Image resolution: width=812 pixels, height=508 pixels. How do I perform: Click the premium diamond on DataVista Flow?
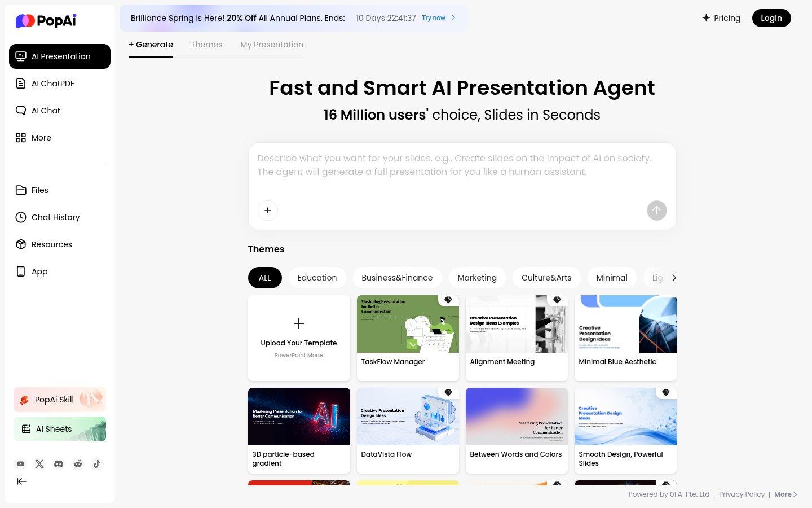tap(448, 392)
